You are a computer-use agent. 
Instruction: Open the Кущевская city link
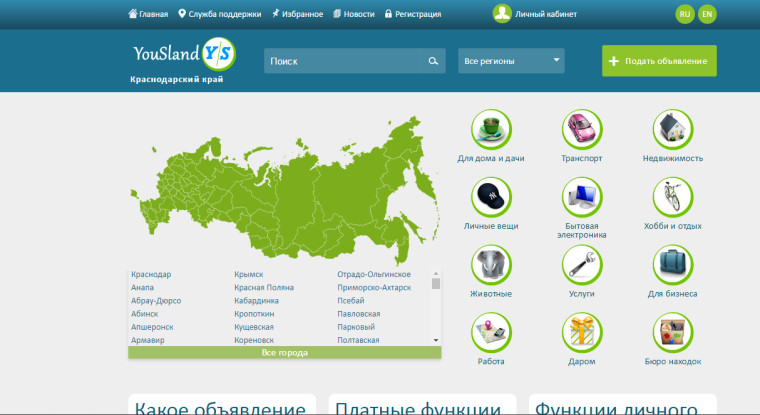pos(254,327)
